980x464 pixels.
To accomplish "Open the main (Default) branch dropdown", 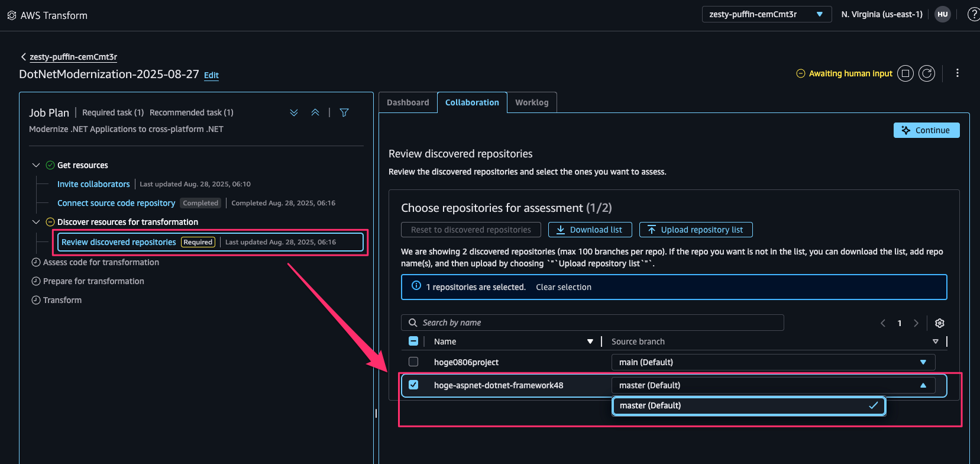I will [x=773, y=362].
